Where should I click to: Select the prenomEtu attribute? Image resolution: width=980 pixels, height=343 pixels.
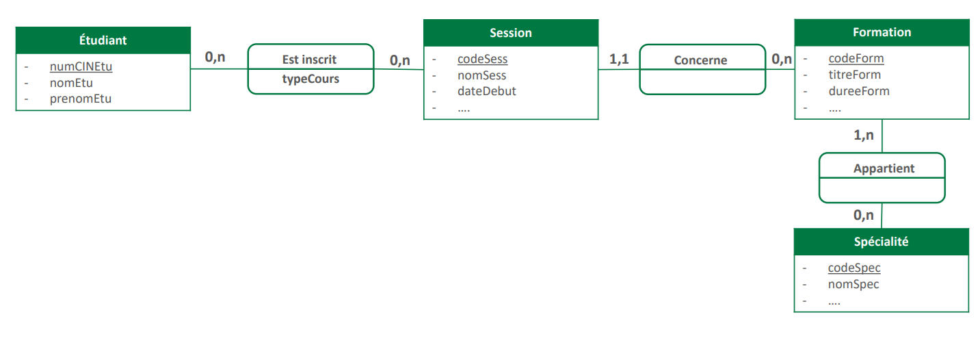pyautogui.click(x=81, y=99)
